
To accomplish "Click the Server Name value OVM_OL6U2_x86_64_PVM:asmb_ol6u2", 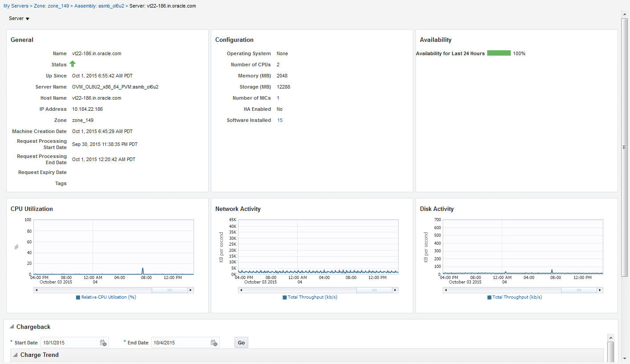I will [x=115, y=87].
